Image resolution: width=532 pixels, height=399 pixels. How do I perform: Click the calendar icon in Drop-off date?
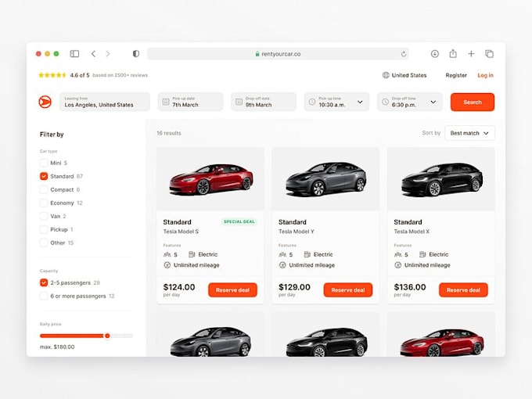[239, 102]
